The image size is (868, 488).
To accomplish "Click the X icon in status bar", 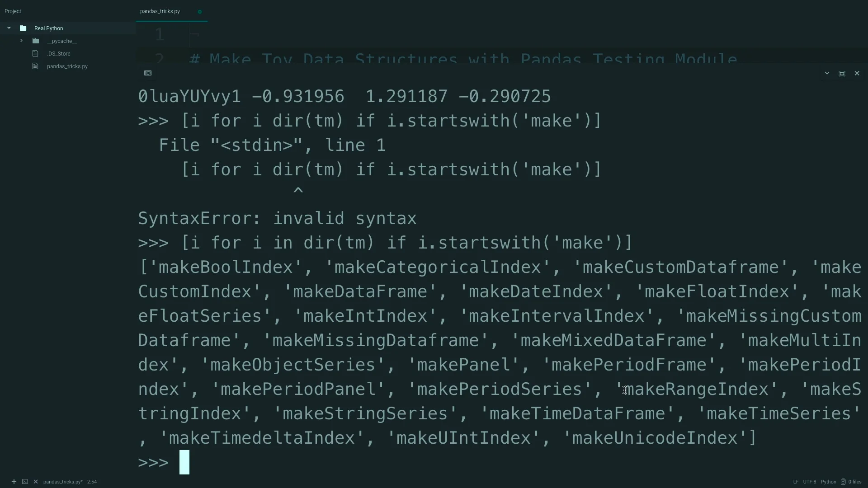I will tap(36, 482).
